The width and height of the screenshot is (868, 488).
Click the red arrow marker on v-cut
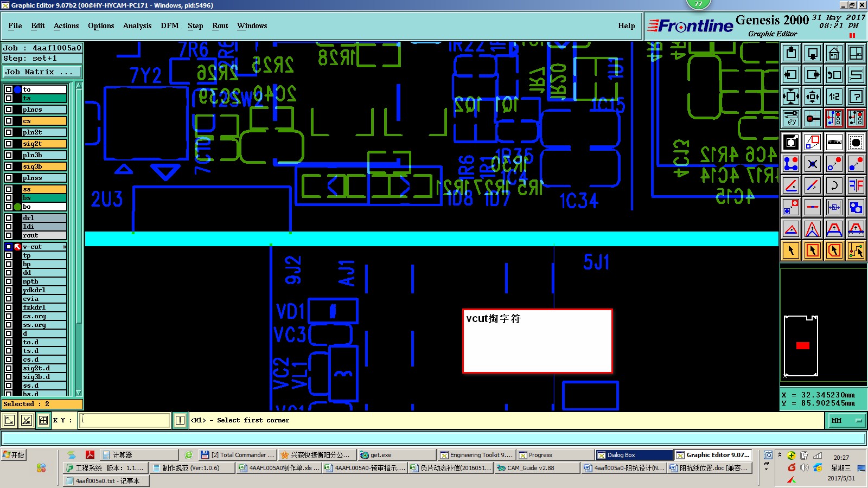coord(17,247)
